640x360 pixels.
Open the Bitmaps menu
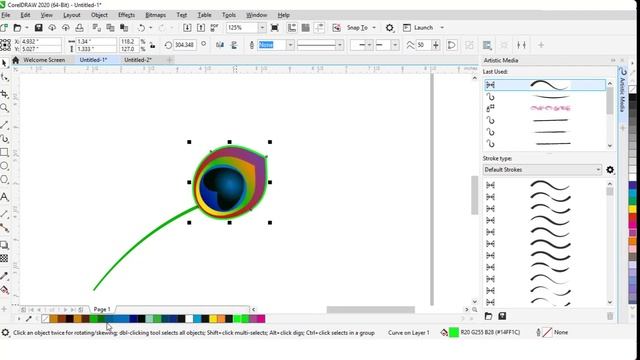point(156,15)
